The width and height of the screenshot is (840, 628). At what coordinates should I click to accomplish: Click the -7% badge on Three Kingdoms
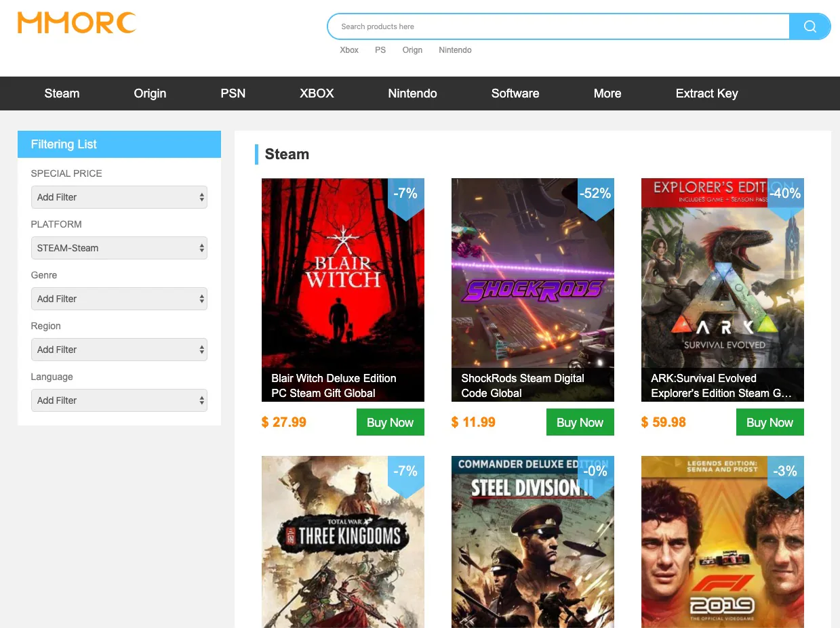click(405, 476)
